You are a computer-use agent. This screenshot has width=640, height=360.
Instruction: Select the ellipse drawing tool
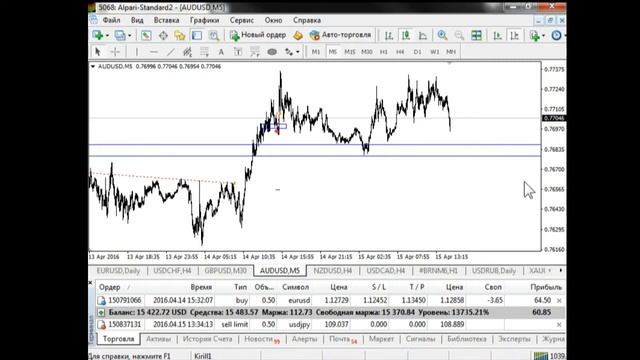coord(272,52)
